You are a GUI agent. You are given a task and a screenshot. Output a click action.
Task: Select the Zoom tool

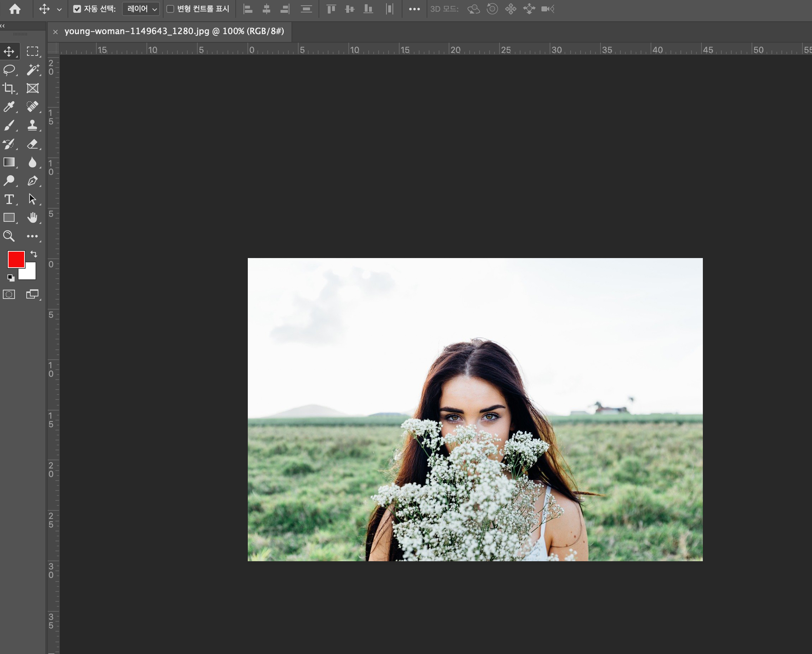(9, 236)
